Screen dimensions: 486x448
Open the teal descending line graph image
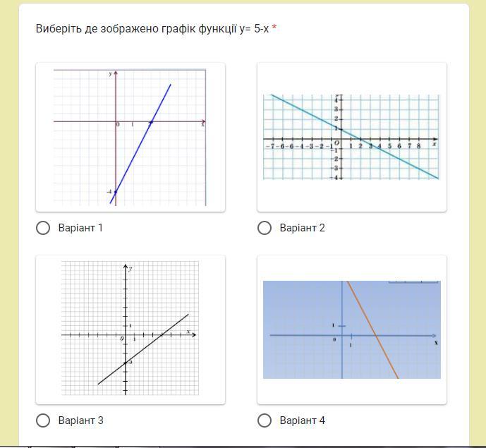coord(352,138)
